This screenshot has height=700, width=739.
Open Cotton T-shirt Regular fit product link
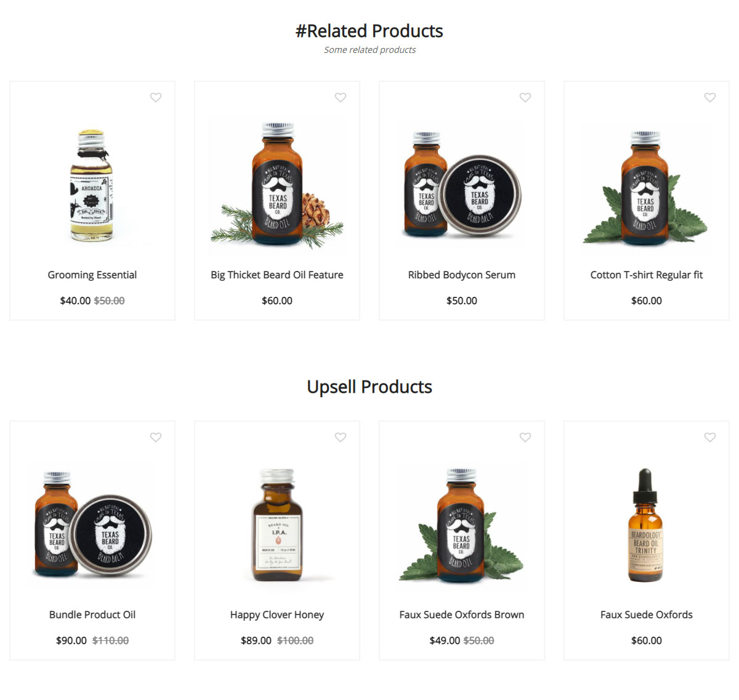[647, 275]
